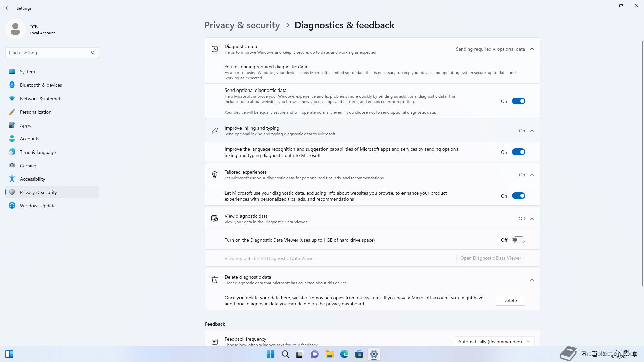Click the Bluetooth icon in sidebar
The height and width of the screenshot is (362, 644).
12,85
